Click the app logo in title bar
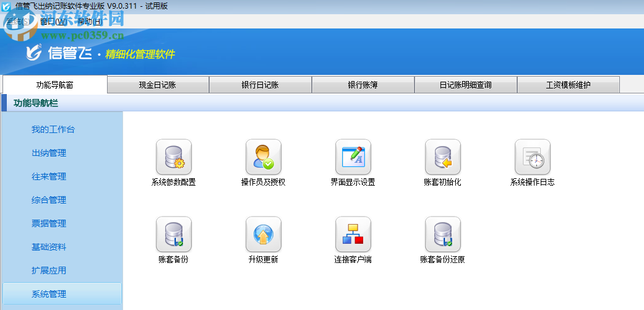 tap(6, 6)
